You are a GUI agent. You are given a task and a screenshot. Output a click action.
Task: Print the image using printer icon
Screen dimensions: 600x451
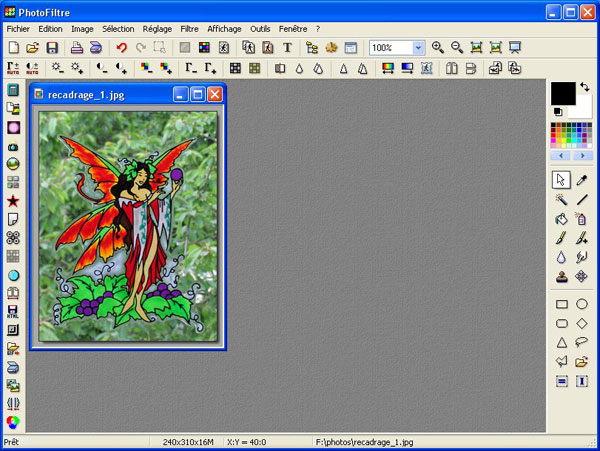[77, 47]
